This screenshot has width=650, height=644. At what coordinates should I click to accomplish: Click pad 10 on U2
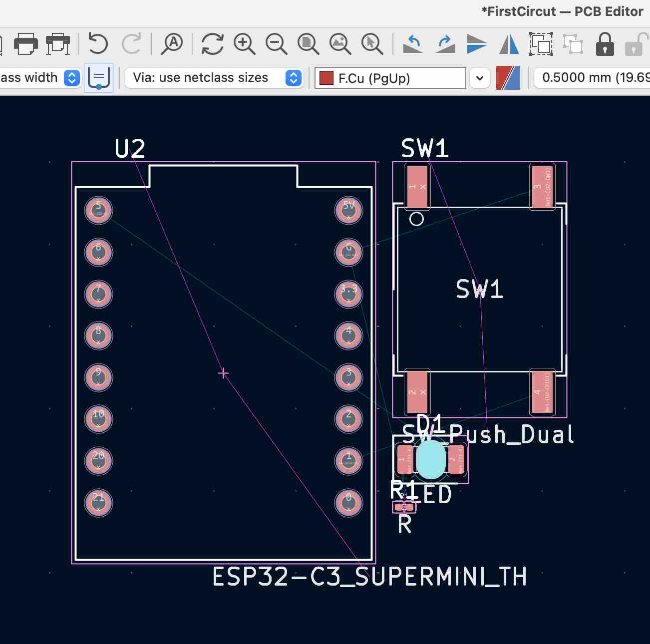(x=99, y=419)
